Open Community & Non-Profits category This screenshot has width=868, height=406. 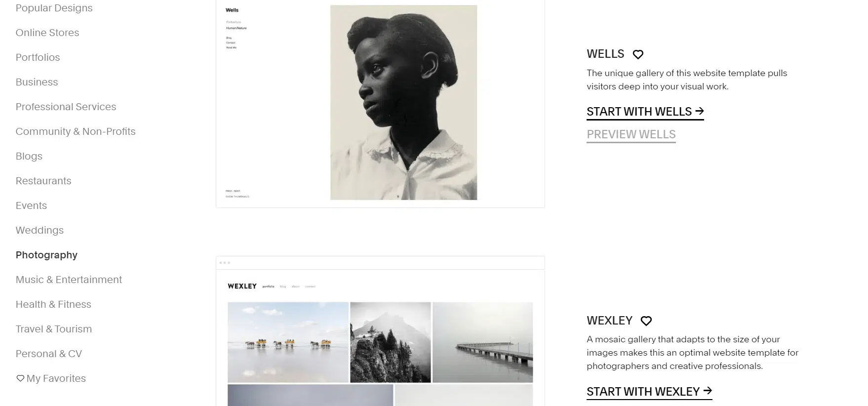(76, 131)
